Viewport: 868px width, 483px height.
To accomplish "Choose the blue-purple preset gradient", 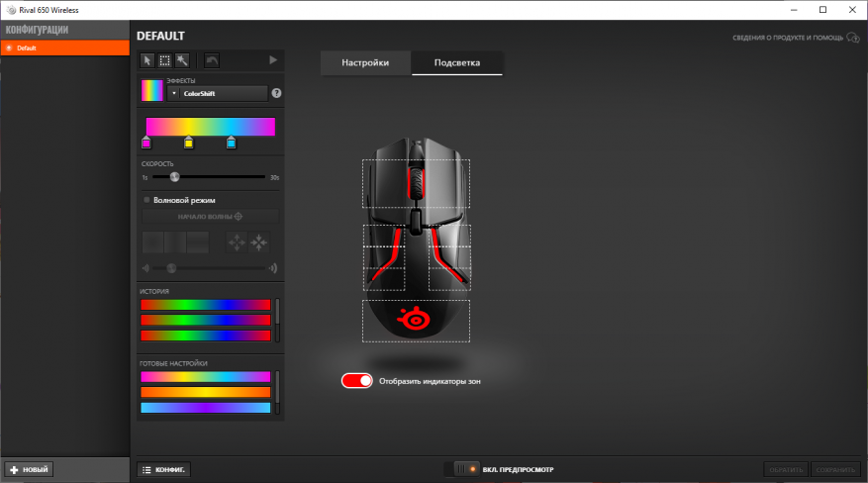I will (x=206, y=408).
